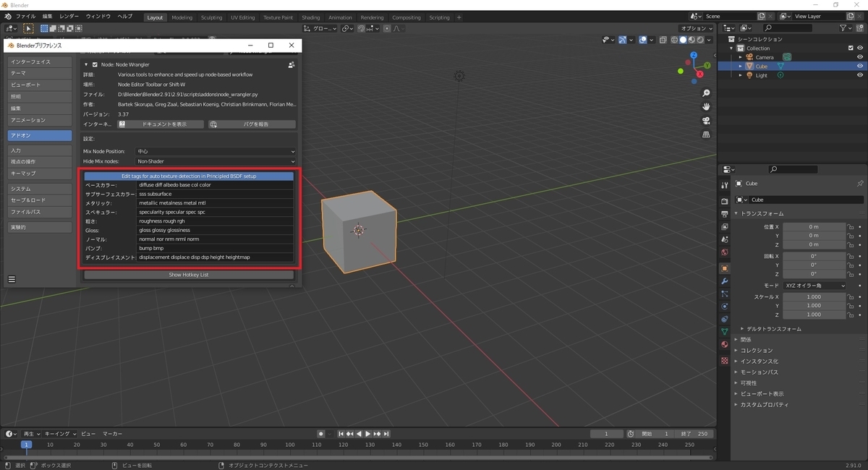Viewport: 868px width, 470px height.
Task: Switch to the Modeling workspace tab
Action: click(182, 17)
